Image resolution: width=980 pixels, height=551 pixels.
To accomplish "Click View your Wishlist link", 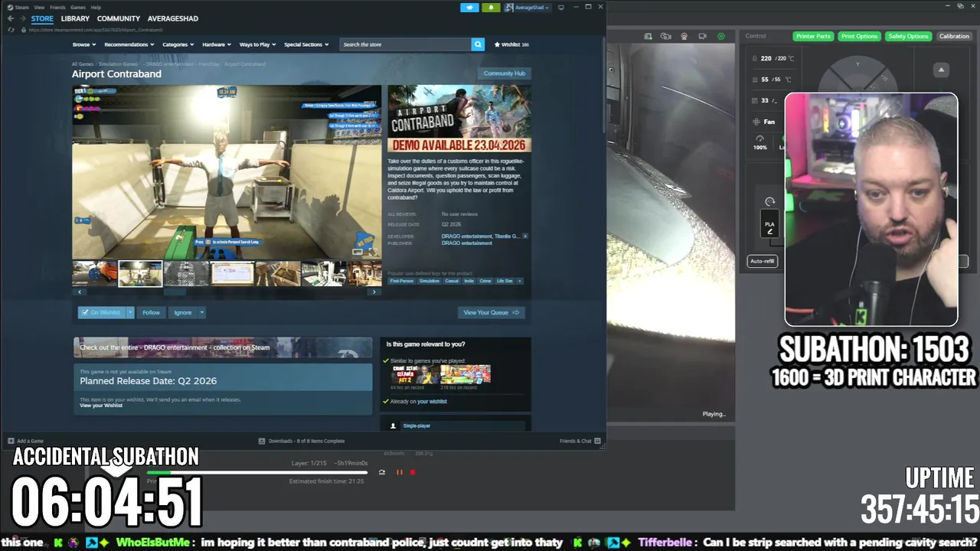I will [x=101, y=406].
